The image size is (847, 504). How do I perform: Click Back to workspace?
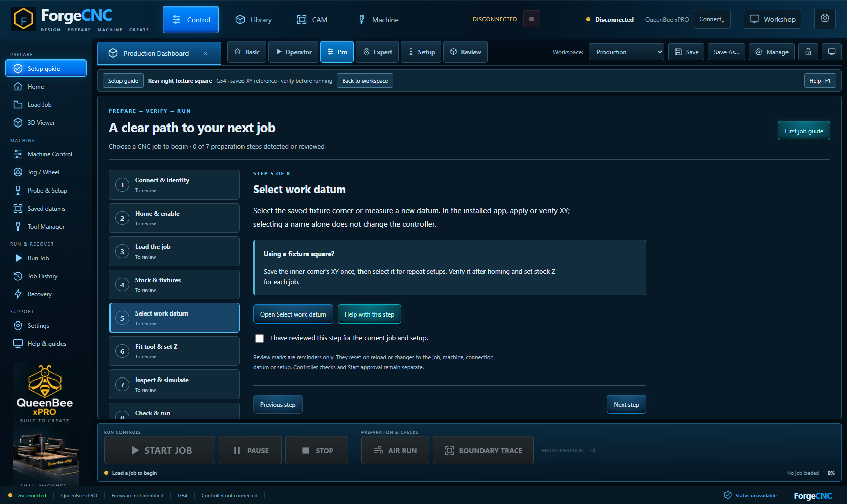tap(365, 81)
